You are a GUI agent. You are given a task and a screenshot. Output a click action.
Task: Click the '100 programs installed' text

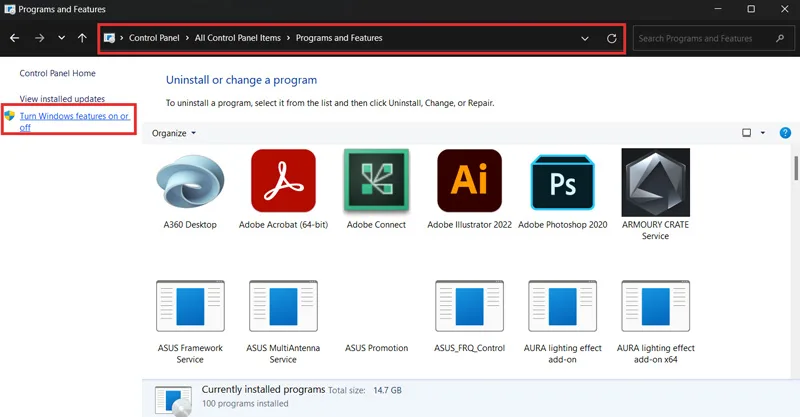coord(245,404)
